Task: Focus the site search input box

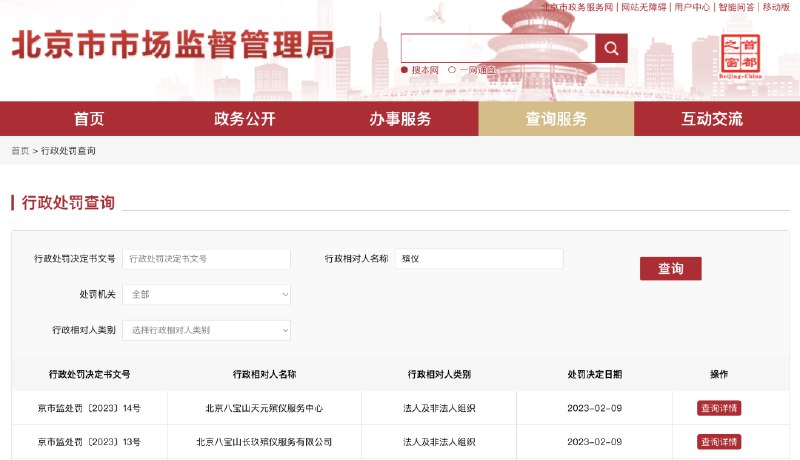Action: pyautogui.click(x=498, y=48)
